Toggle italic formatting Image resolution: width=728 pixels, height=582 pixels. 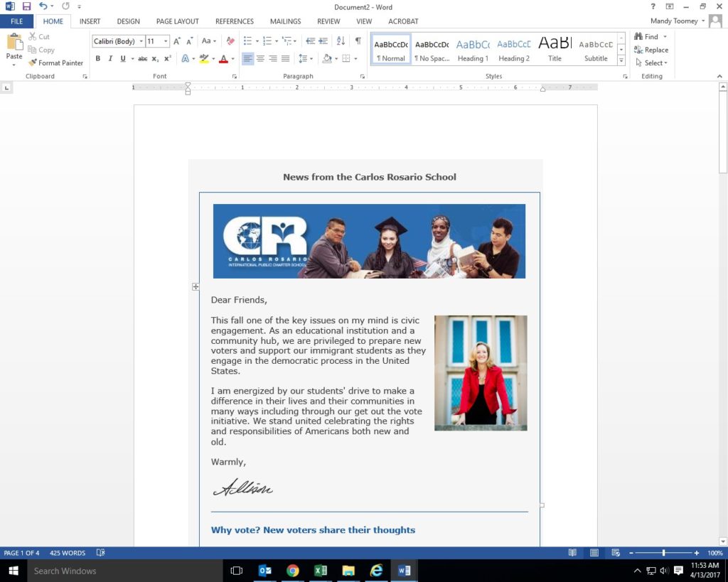[x=110, y=58]
